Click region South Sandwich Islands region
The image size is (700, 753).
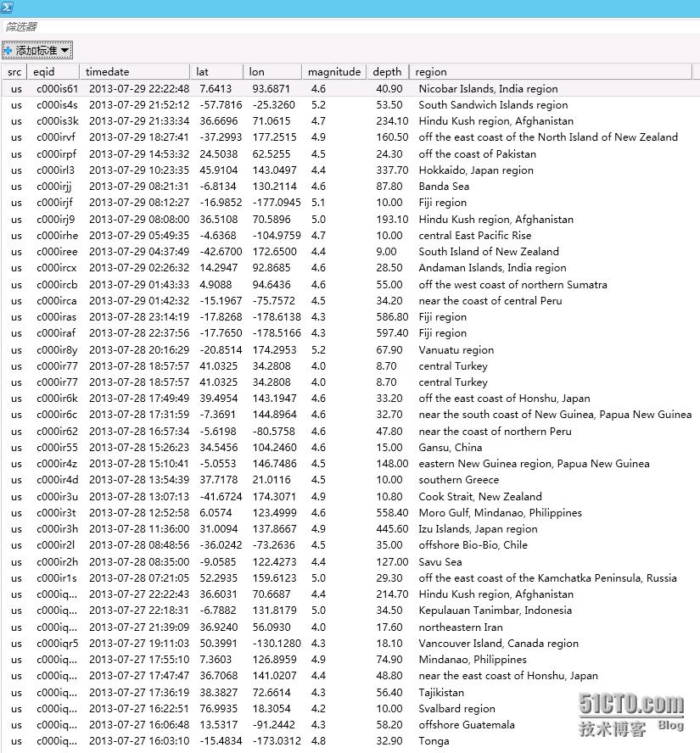(x=493, y=105)
